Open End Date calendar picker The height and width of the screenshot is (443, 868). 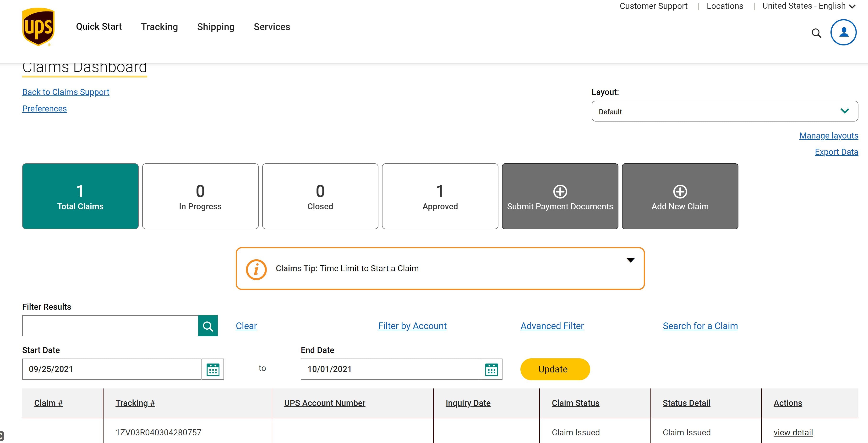click(491, 369)
